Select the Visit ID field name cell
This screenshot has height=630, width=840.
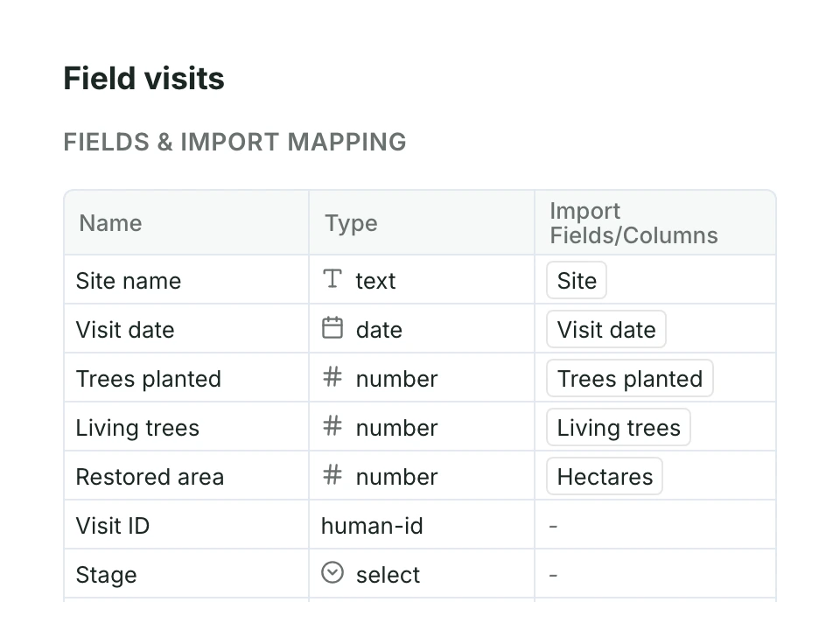coord(186,526)
